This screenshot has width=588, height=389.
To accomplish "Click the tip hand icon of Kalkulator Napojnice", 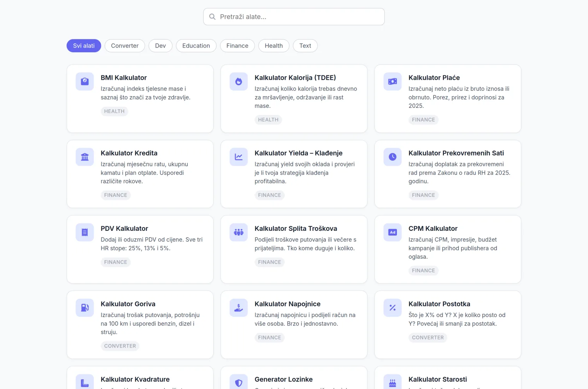I will tap(239, 308).
